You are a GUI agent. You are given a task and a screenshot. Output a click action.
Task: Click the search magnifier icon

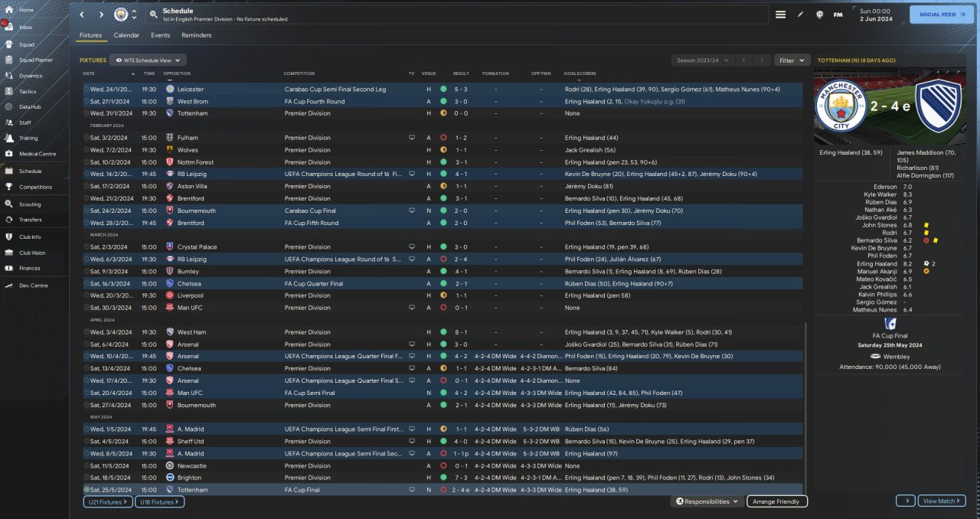(154, 15)
